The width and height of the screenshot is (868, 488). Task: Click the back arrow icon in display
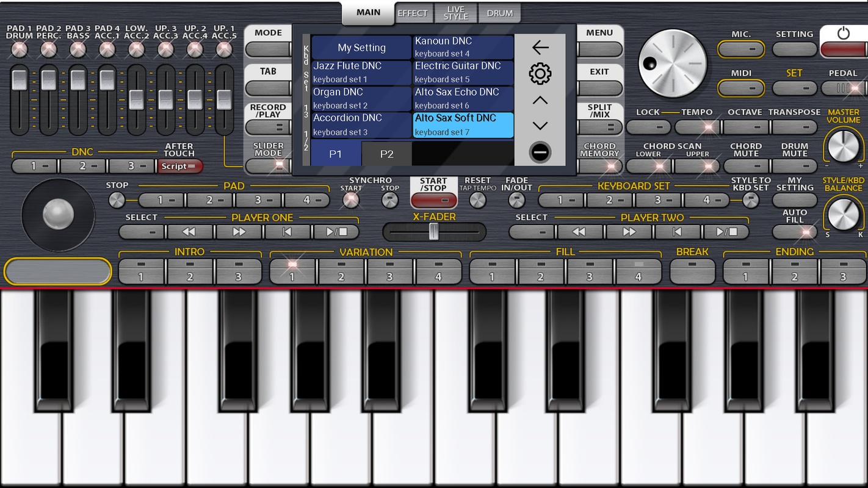pyautogui.click(x=540, y=48)
